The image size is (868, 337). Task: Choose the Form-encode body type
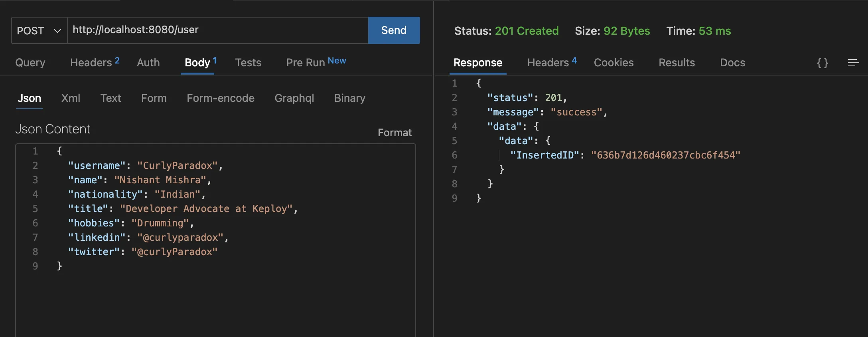(x=221, y=98)
